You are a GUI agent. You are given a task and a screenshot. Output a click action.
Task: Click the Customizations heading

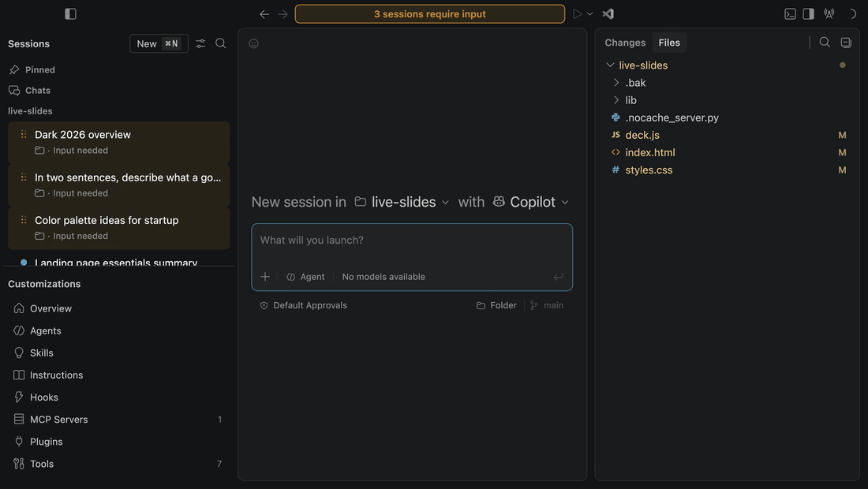44,284
